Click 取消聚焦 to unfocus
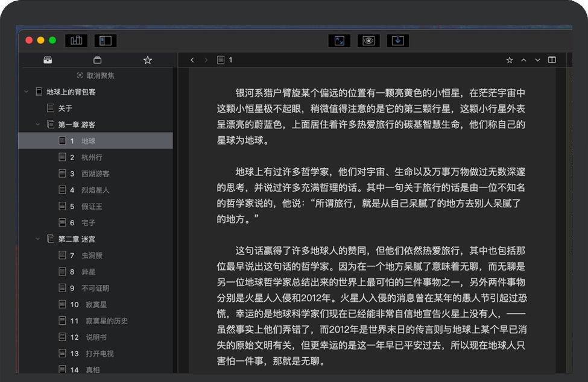The width and height of the screenshot is (588, 382). (x=95, y=76)
